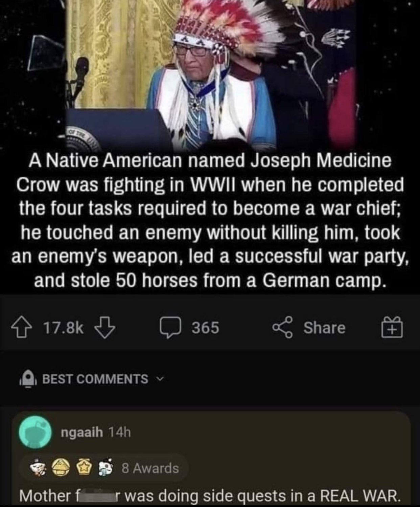Select the side quests comment text
Image resolution: width=420 pixels, height=507 pixels.
tap(210, 496)
